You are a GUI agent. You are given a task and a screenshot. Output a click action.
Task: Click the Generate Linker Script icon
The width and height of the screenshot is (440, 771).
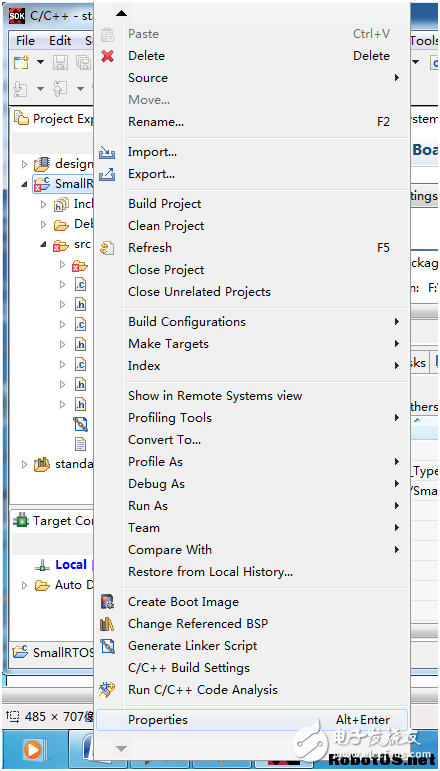(107, 646)
